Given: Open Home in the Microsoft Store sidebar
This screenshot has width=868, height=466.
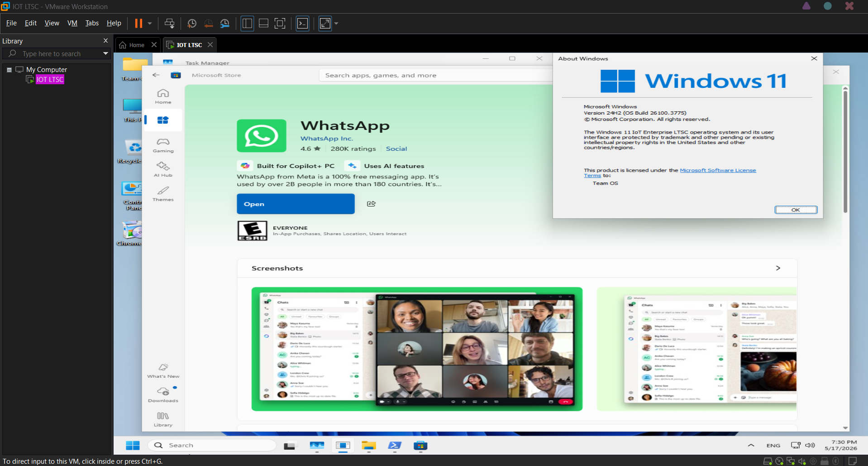Looking at the screenshot, I should pyautogui.click(x=163, y=96).
